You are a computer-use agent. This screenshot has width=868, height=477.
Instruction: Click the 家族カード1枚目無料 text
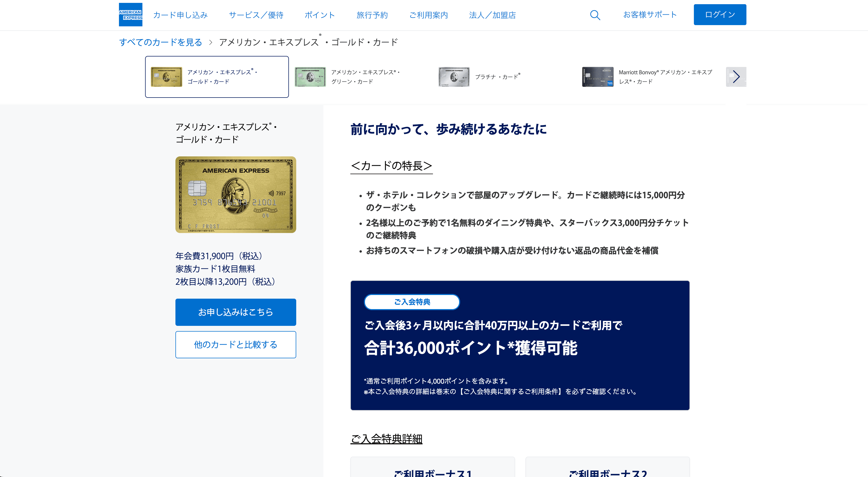(x=215, y=269)
